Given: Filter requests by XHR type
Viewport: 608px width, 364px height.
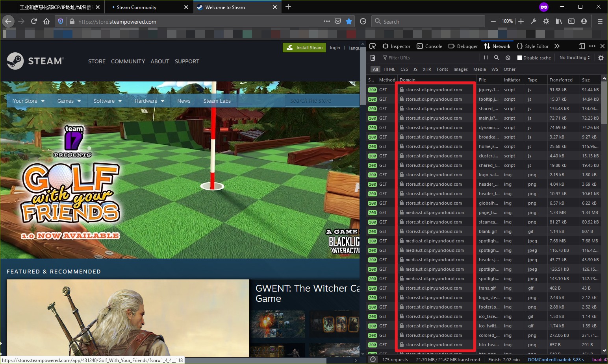Looking at the screenshot, I should [x=427, y=69].
